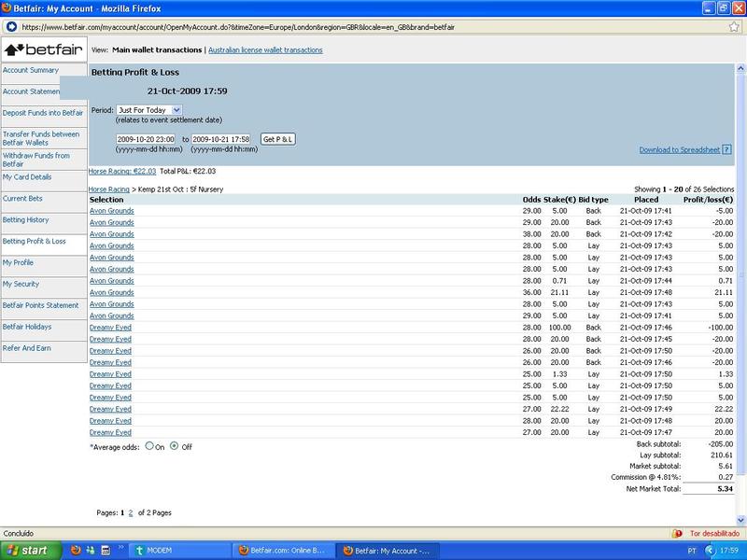Select the average odds On radio button
Viewport: 747px width, 560px height.
pyautogui.click(x=149, y=446)
